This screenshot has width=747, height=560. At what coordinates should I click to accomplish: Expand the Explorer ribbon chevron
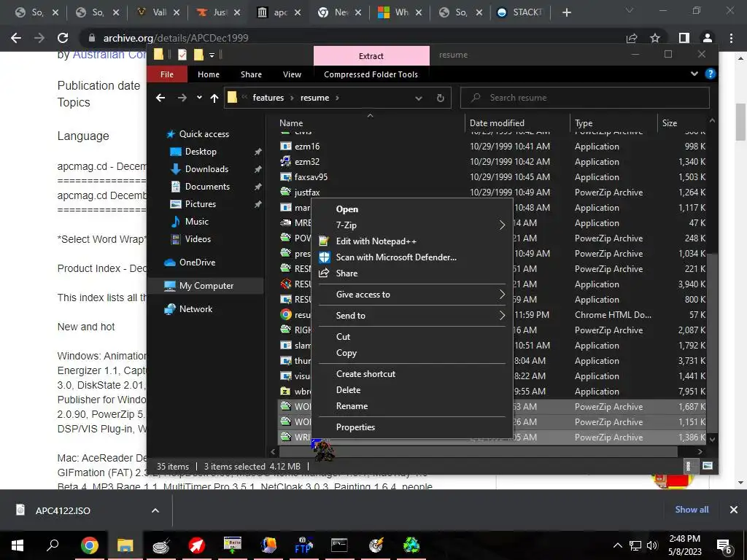pos(694,74)
